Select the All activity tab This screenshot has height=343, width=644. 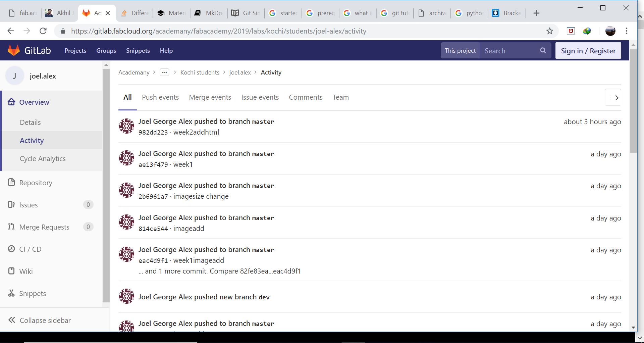click(127, 97)
